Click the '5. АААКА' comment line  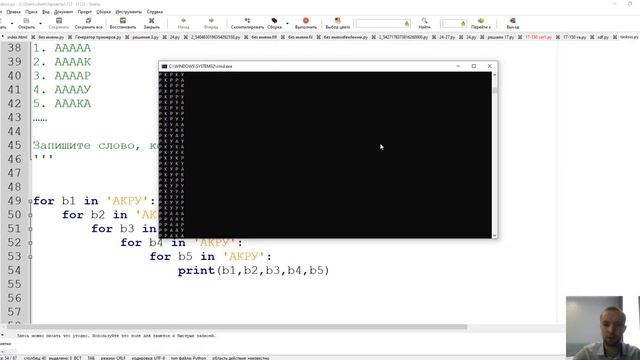[62, 104]
